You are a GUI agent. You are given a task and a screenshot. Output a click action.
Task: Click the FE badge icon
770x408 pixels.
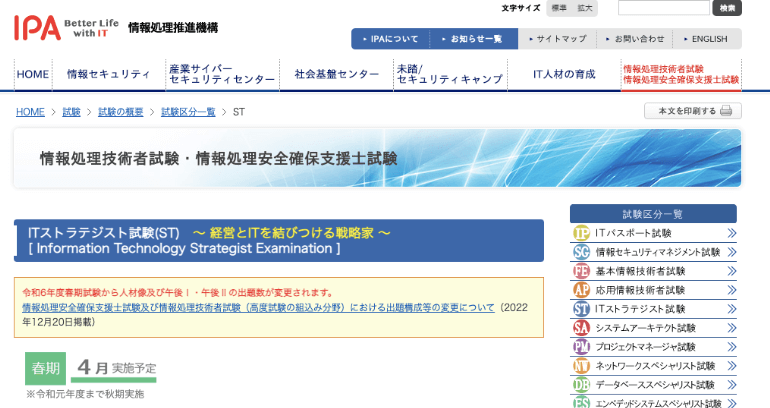pyautogui.click(x=581, y=271)
